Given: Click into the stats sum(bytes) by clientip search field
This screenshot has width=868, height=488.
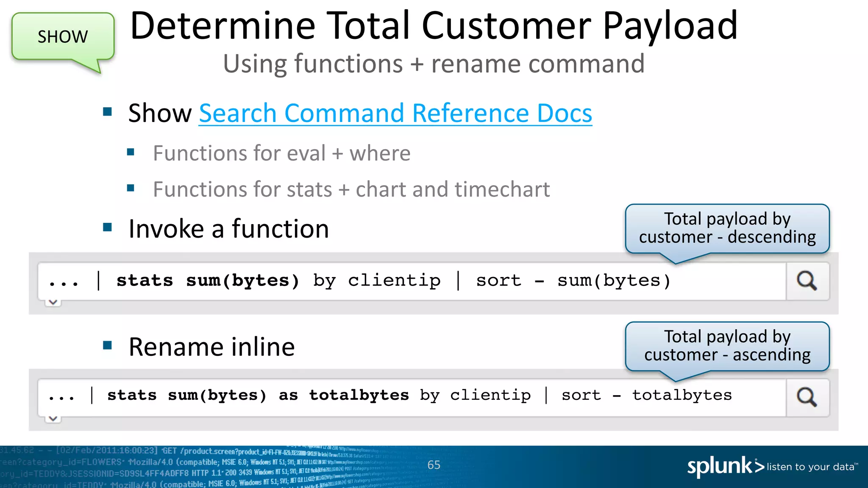Looking at the screenshot, I should (x=412, y=281).
